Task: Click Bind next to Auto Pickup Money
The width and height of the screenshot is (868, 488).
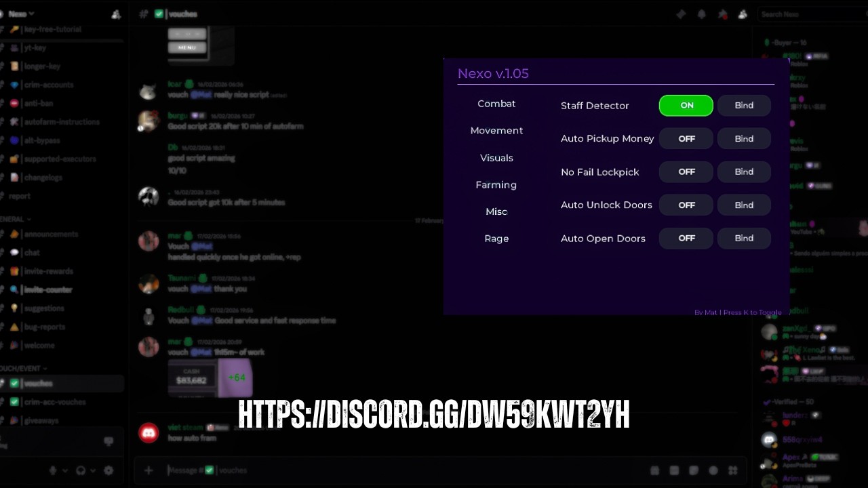Action: point(744,139)
